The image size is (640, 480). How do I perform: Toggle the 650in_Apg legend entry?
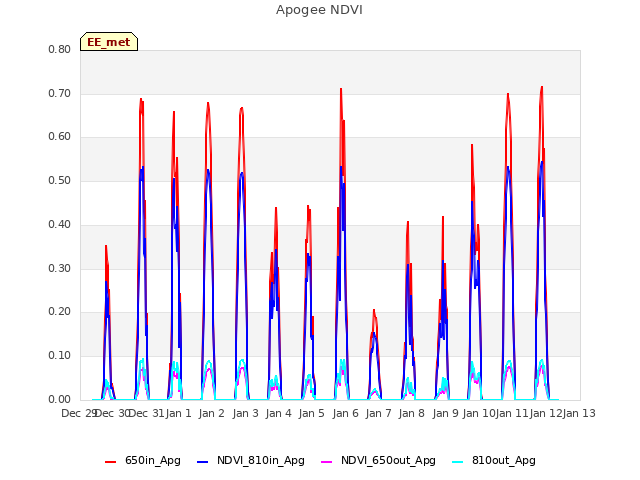tap(143, 461)
